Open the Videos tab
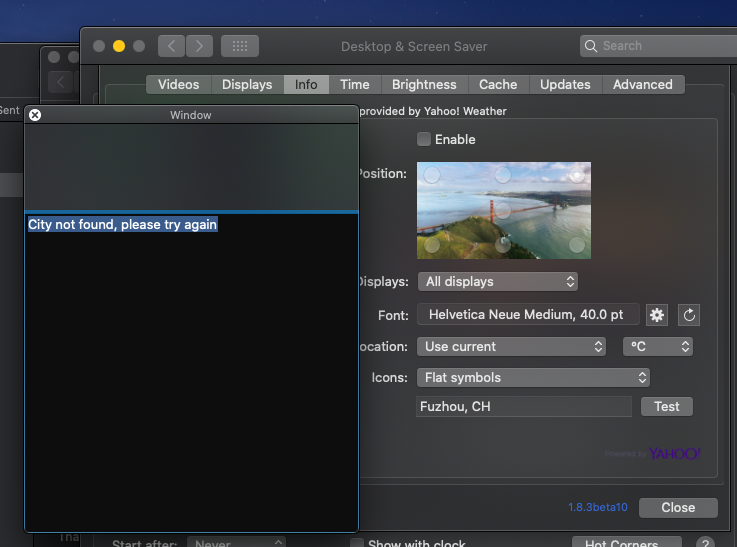737x547 pixels. click(179, 85)
